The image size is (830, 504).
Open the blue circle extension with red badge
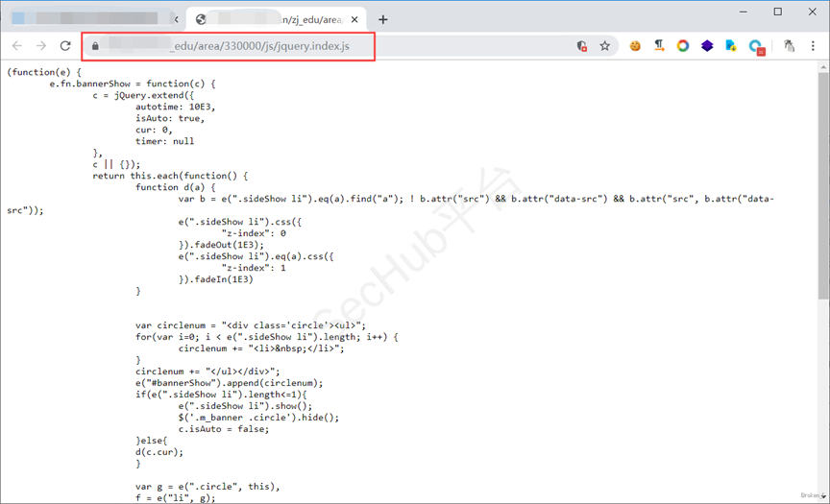click(756, 46)
